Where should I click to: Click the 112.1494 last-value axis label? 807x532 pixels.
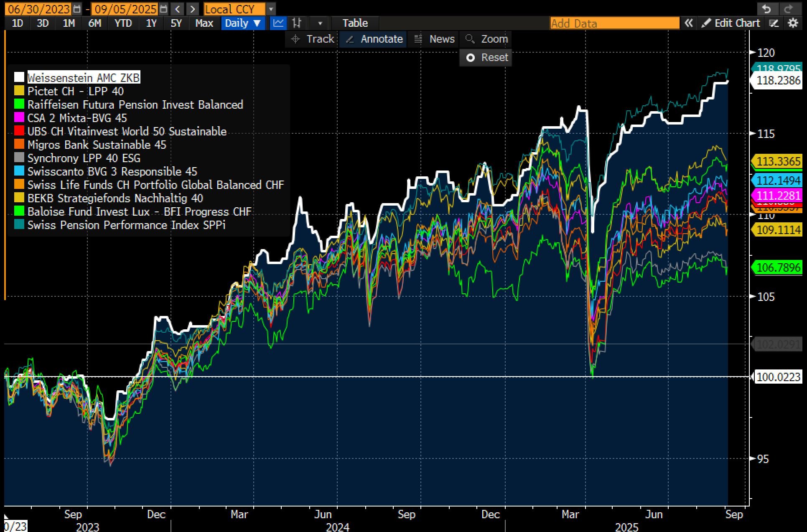[x=777, y=181]
